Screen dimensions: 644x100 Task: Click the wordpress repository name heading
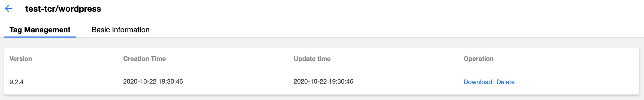click(x=63, y=9)
